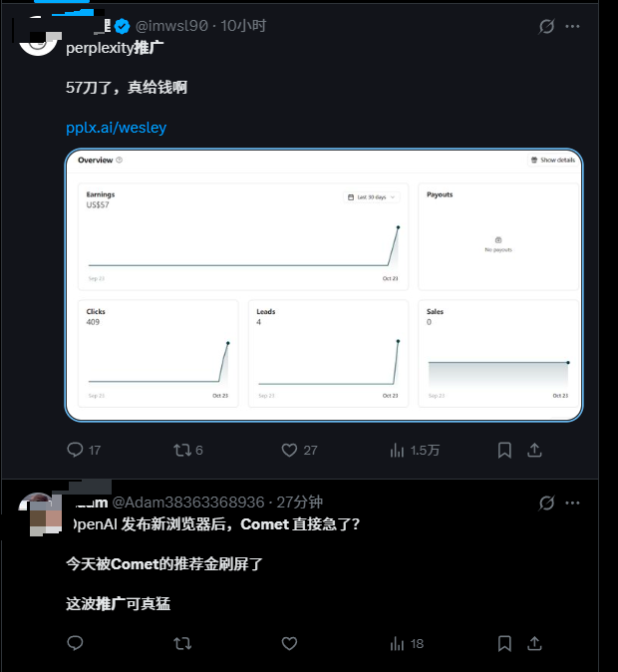
Task: Open Grok icon on @imwsl90 tweet
Action: [x=546, y=26]
